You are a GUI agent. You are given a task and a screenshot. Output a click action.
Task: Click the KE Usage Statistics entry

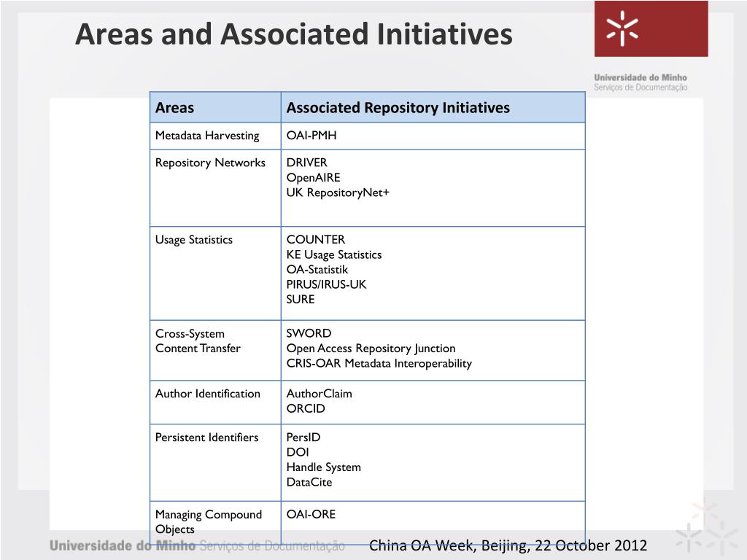[x=334, y=254]
